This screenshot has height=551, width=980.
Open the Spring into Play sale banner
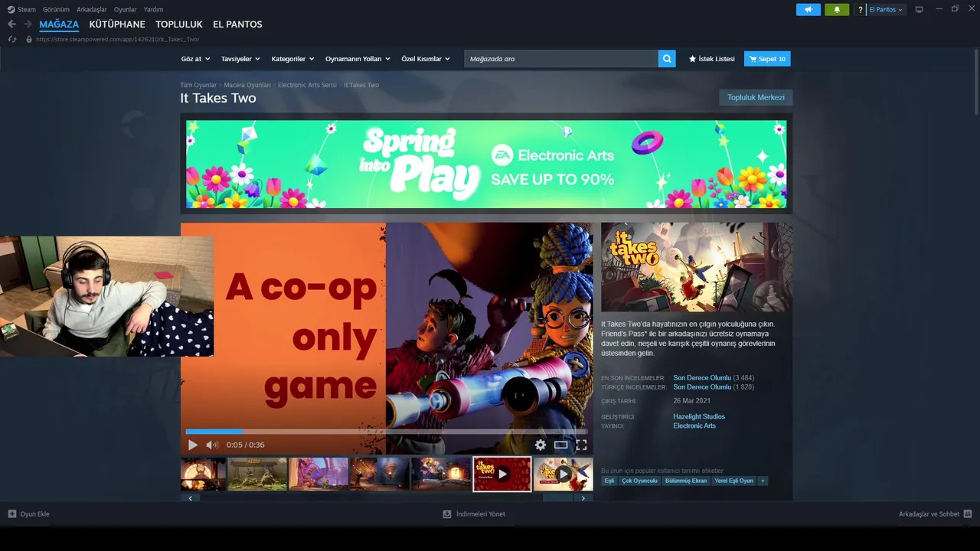486,164
